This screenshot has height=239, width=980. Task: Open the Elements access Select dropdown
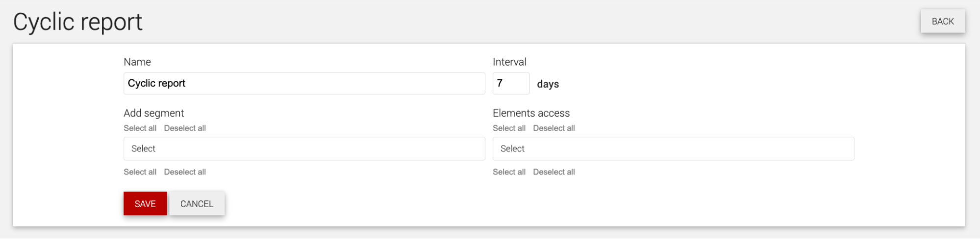coord(673,148)
